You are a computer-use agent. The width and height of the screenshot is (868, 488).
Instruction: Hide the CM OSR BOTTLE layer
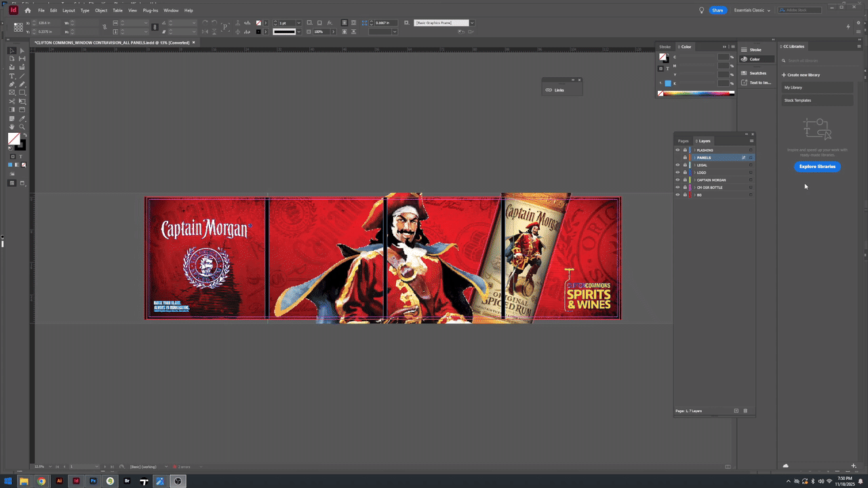tap(677, 187)
